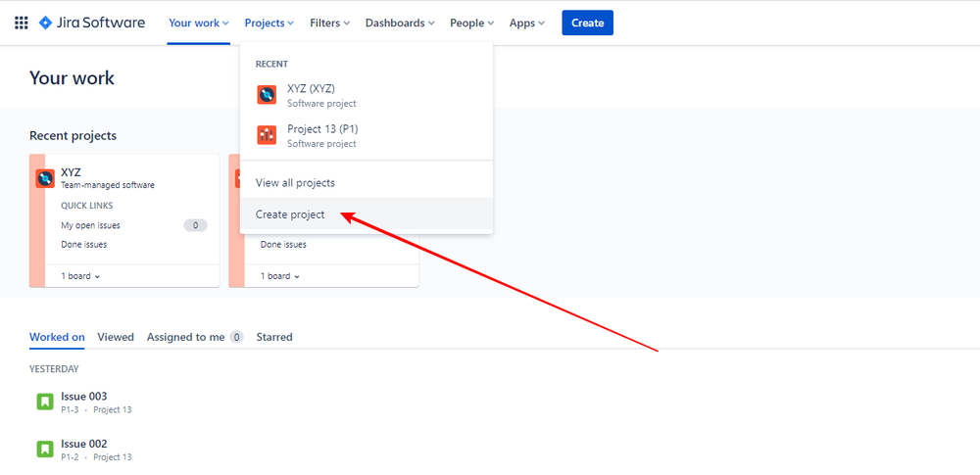Choose View all projects
Viewport: 980px width, 475px height.
coord(367,183)
